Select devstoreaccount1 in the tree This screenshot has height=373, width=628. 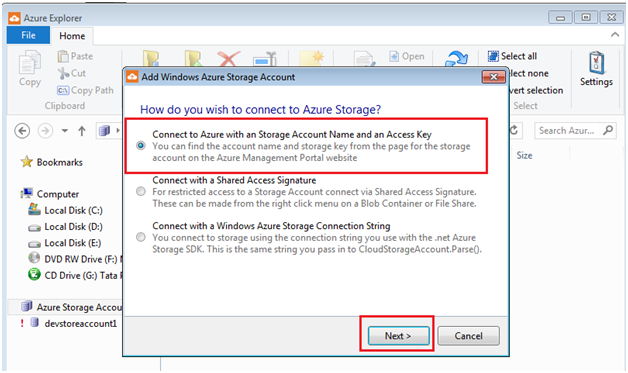click(81, 324)
